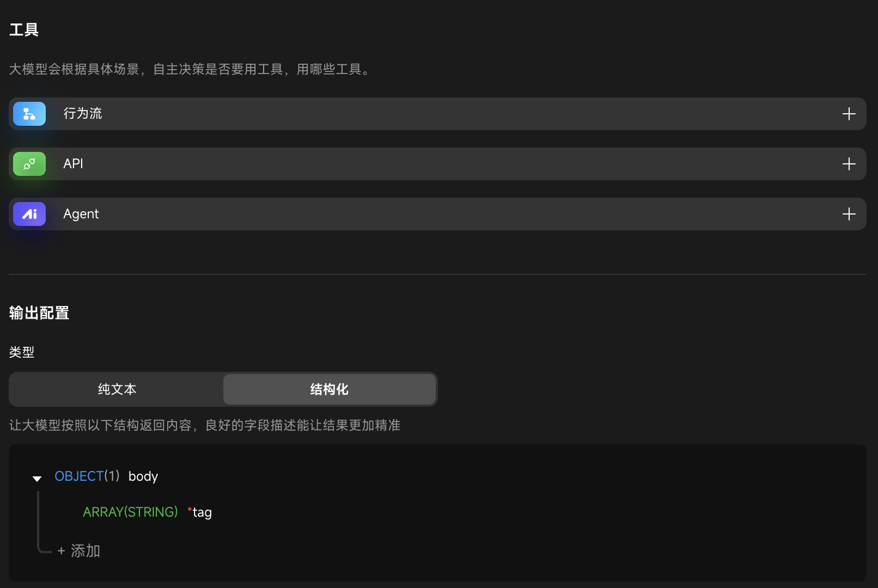Open the ARRAY(STRING) type selector
The height and width of the screenshot is (588, 878).
130,512
